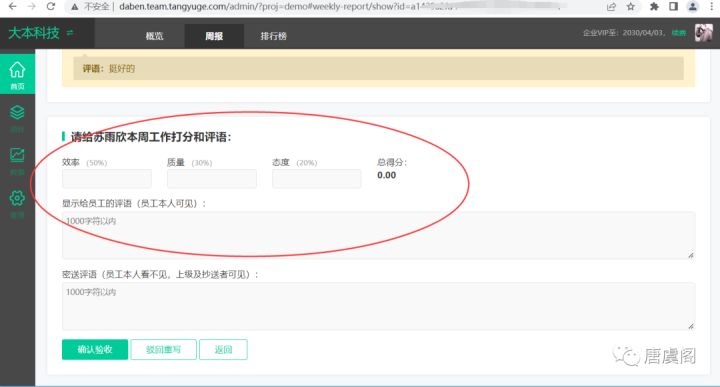Open the Chrome three-dot menu

[x=711, y=6]
